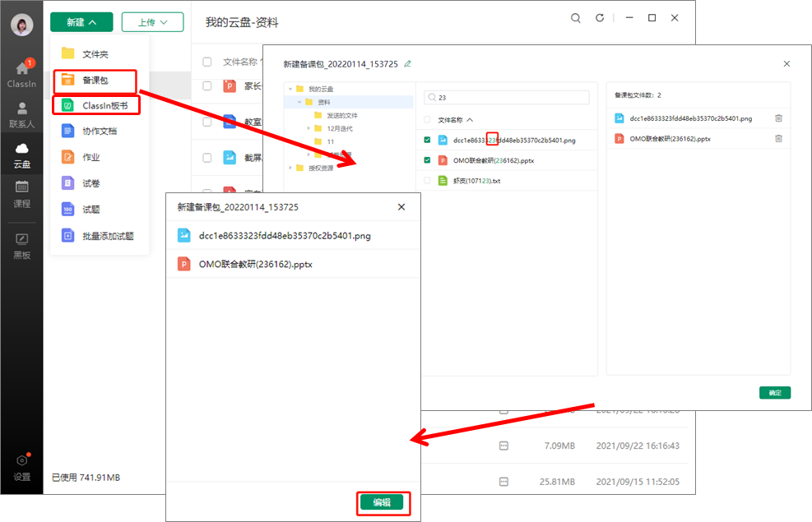Click 虾皮(107123).txt file name
Image resolution: width=812 pixels, height=522 pixels.
click(476, 181)
